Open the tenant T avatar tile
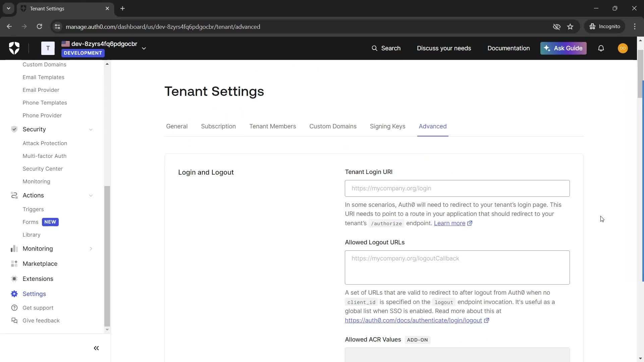 [48, 48]
